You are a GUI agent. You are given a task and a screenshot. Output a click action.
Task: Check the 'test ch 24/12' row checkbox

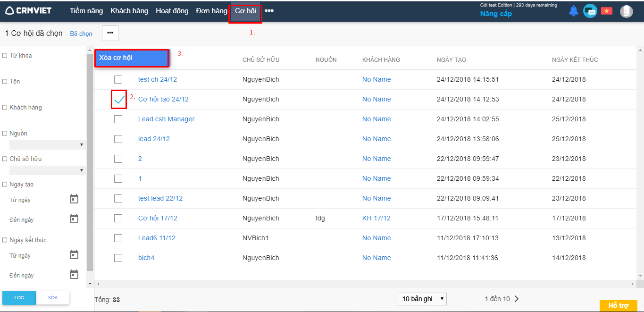(x=118, y=79)
